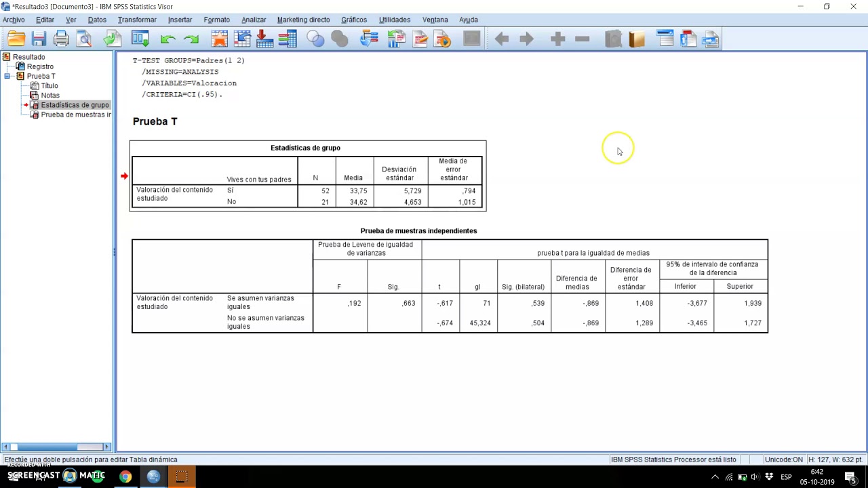Click Chrome in the Windows taskbar

click(x=125, y=477)
